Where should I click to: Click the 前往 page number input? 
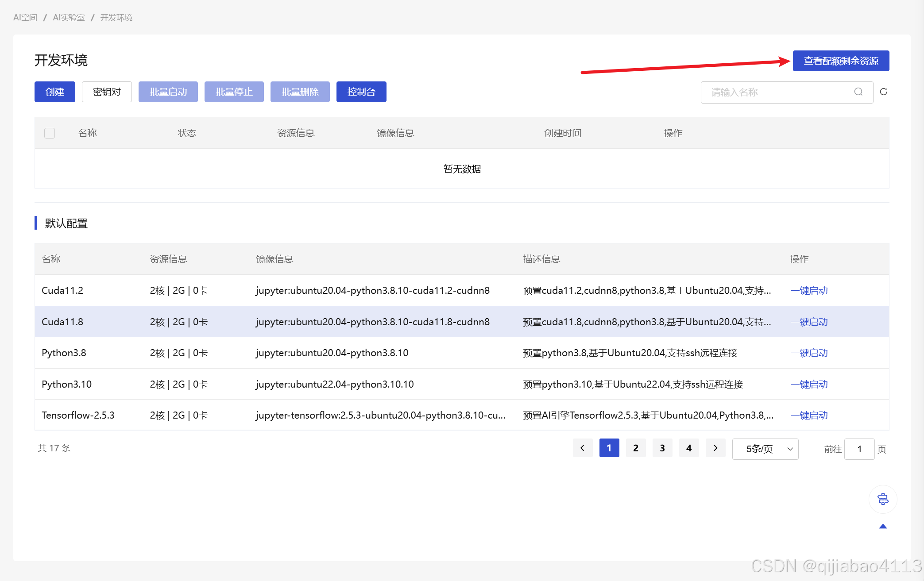859,449
